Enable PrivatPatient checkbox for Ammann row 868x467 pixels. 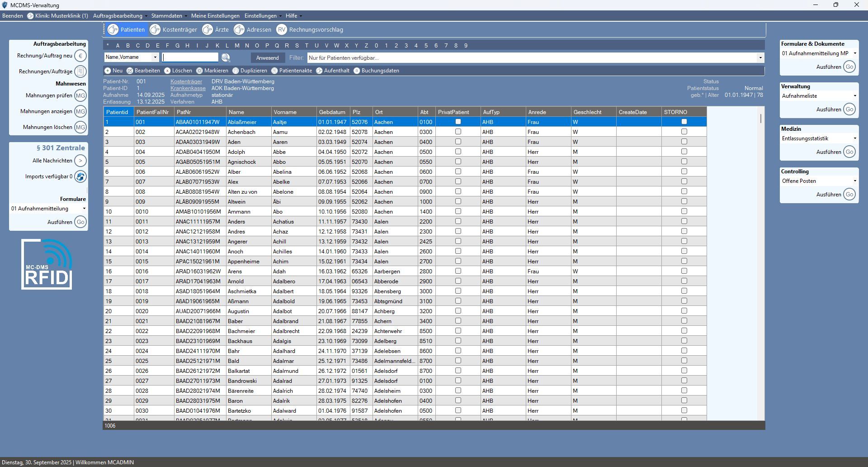[x=458, y=211]
